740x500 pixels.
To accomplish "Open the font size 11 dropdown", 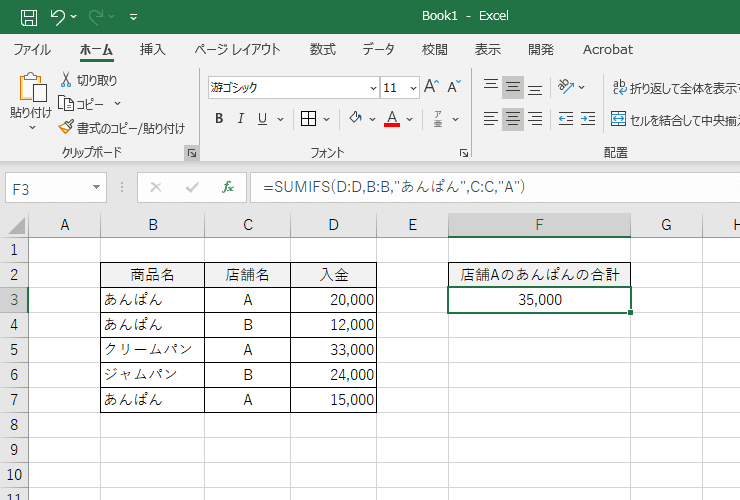I will (413, 88).
